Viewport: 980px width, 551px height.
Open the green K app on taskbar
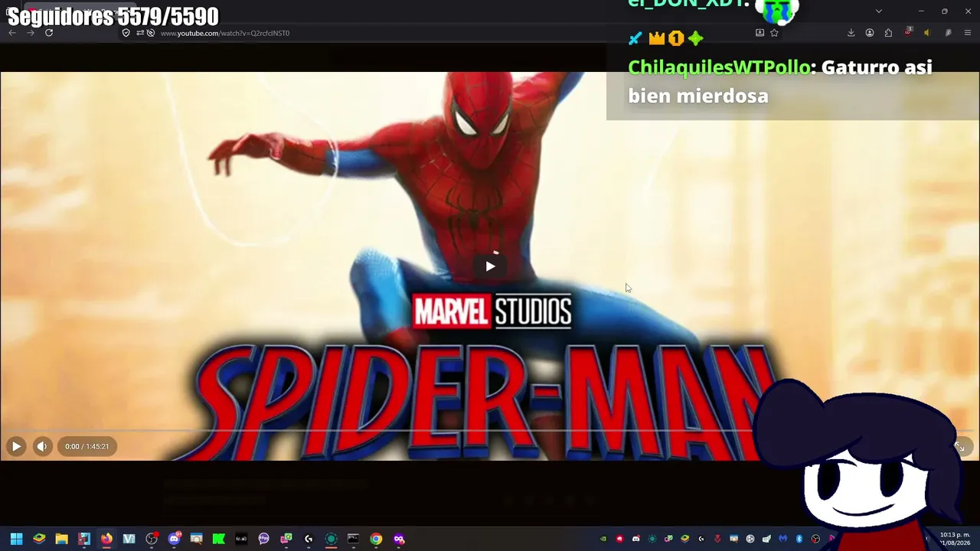219,539
